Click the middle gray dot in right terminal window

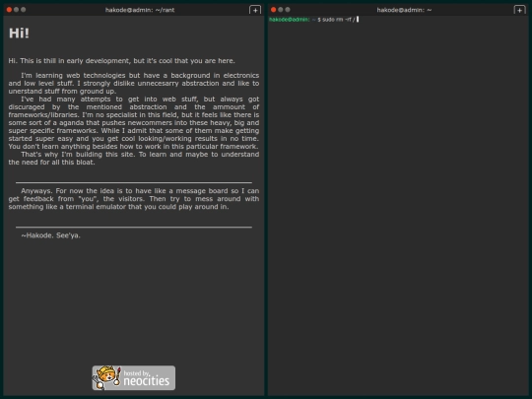pos(281,10)
